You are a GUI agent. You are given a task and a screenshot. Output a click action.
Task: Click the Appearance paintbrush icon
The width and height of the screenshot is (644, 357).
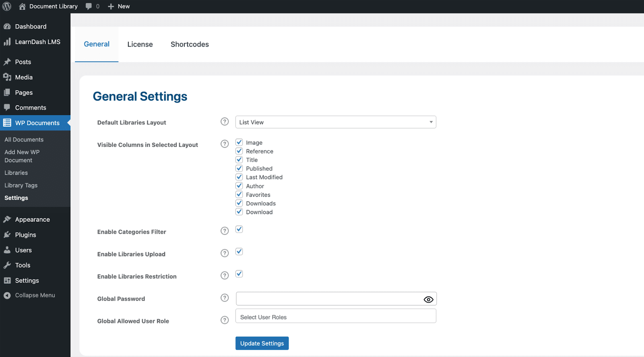tap(7, 219)
